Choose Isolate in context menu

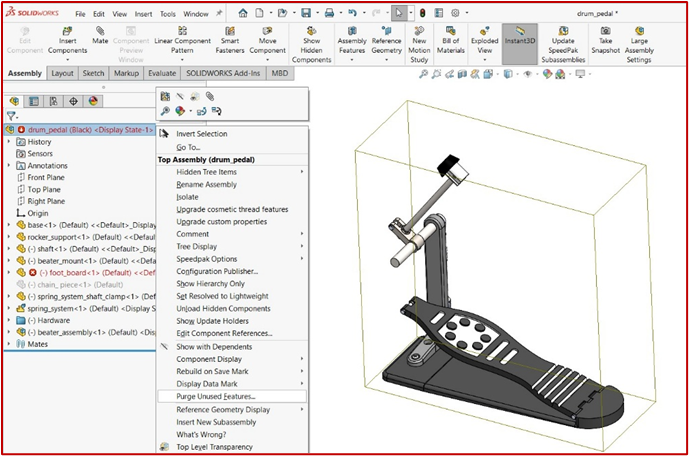(232, 197)
